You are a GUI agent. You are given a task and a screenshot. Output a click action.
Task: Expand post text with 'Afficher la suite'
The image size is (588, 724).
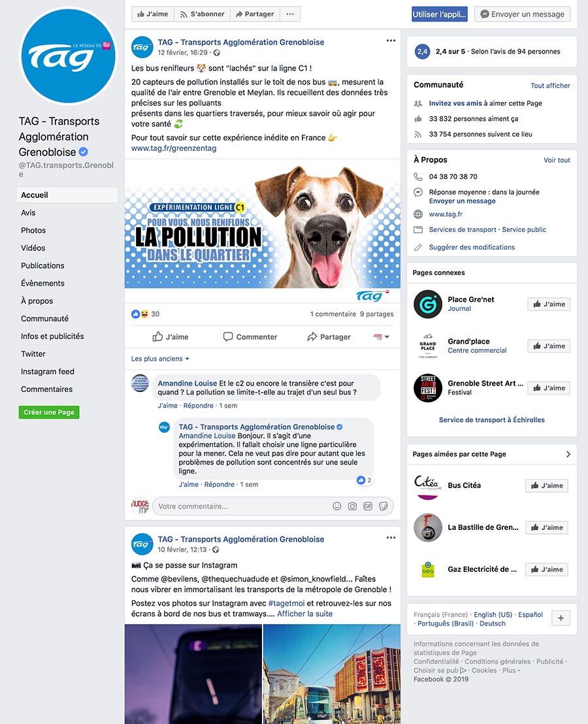pos(304,614)
